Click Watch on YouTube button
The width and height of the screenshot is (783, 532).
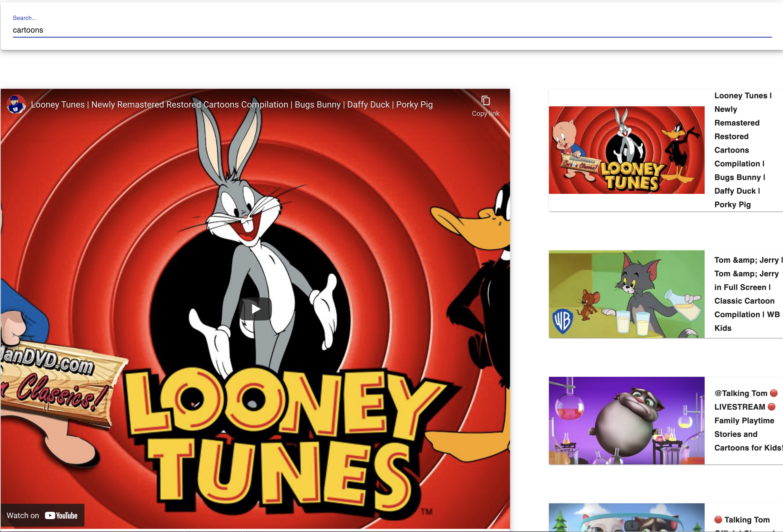click(x=42, y=515)
